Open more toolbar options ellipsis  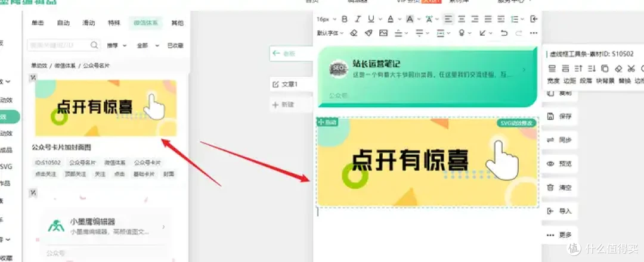point(534,33)
